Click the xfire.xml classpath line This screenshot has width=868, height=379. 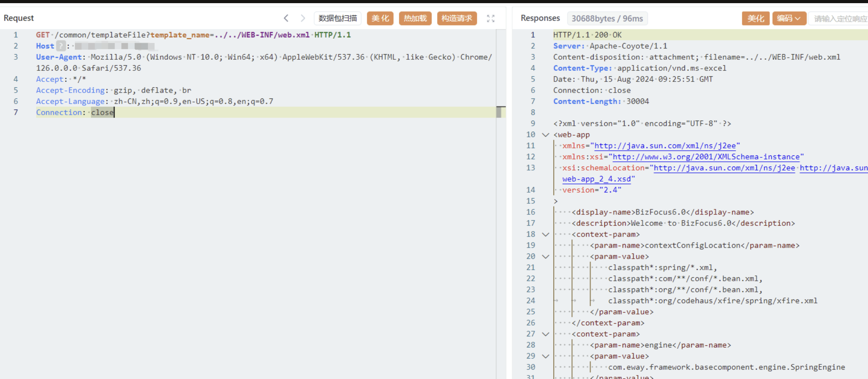coord(713,301)
